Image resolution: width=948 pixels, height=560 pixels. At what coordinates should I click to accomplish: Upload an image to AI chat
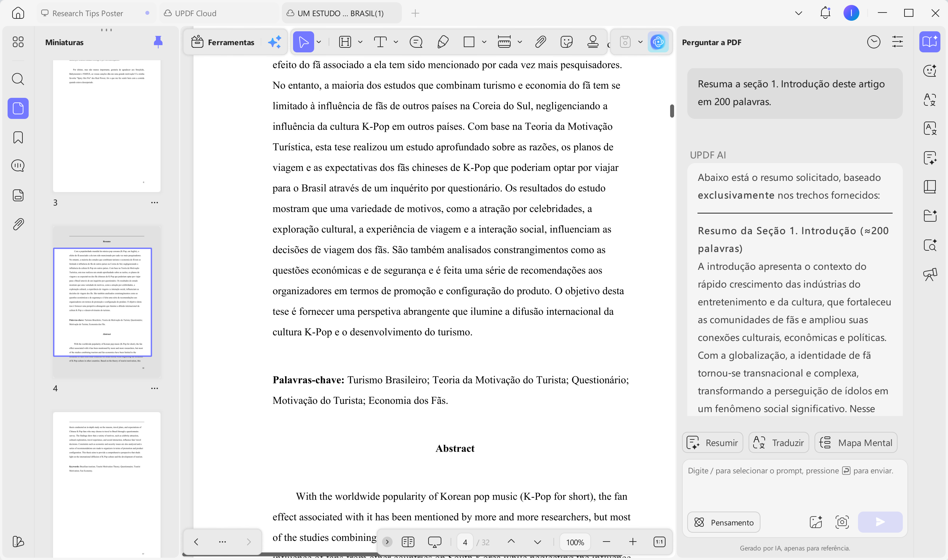(816, 522)
